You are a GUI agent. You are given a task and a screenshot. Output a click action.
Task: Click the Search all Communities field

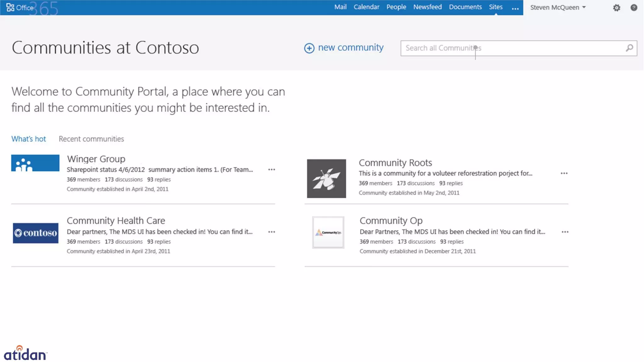click(513, 48)
